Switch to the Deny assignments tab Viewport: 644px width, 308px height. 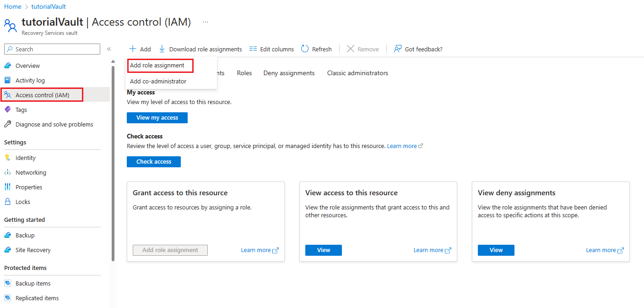tap(289, 73)
